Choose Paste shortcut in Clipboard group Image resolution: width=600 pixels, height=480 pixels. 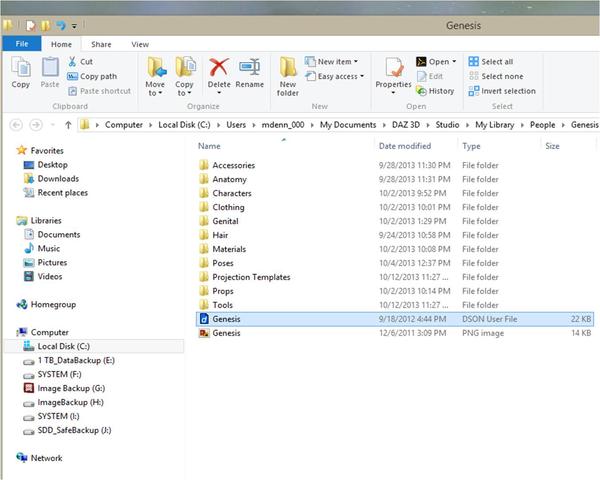(x=99, y=91)
